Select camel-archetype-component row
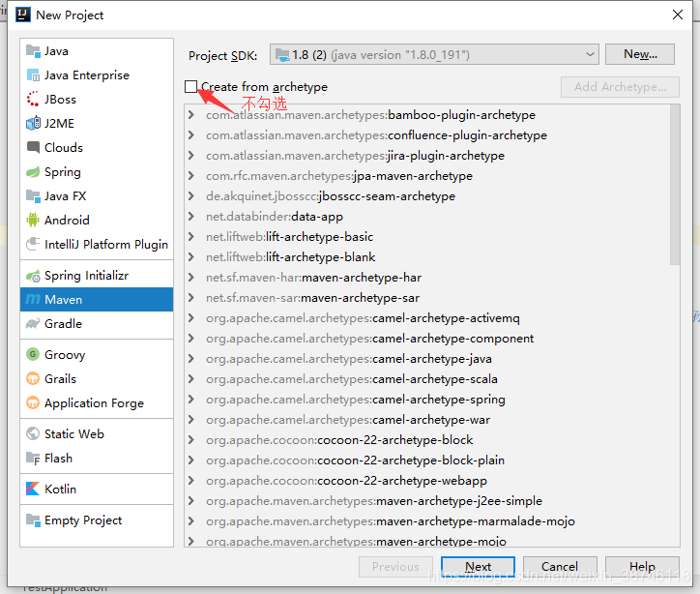The image size is (700, 594). pos(426,338)
